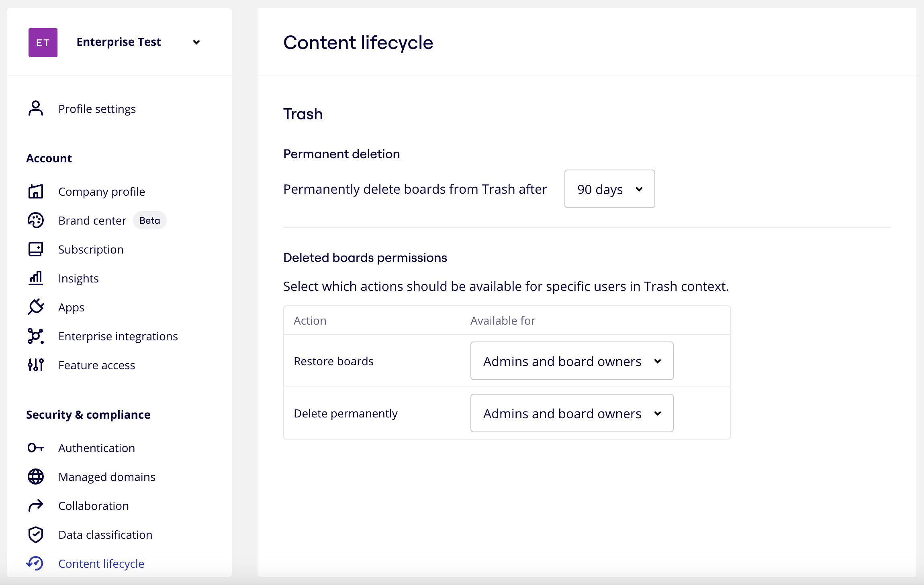Click the Profile settings person icon
The image size is (924, 585).
coord(36,108)
